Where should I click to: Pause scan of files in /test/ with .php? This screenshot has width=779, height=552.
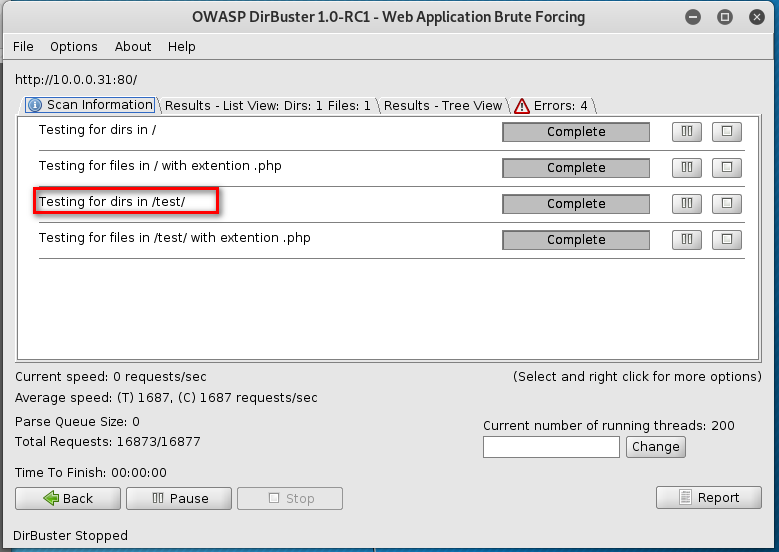pyautogui.click(x=687, y=239)
